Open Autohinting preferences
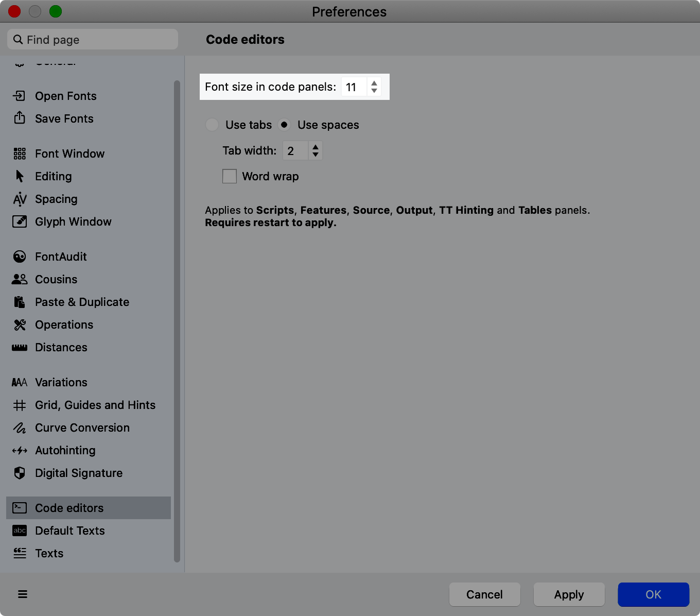This screenshot has height=616, width=700. pos(89,450)
